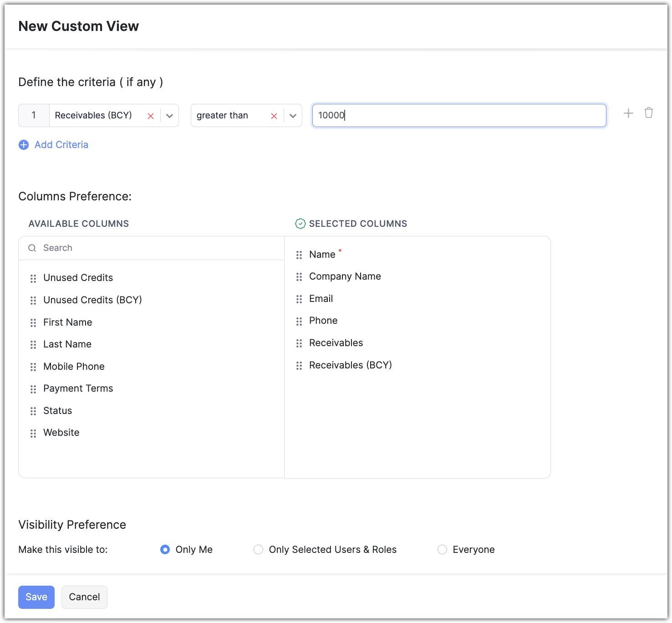
Task: Click Email in selected columns
Action: (321, 299)
